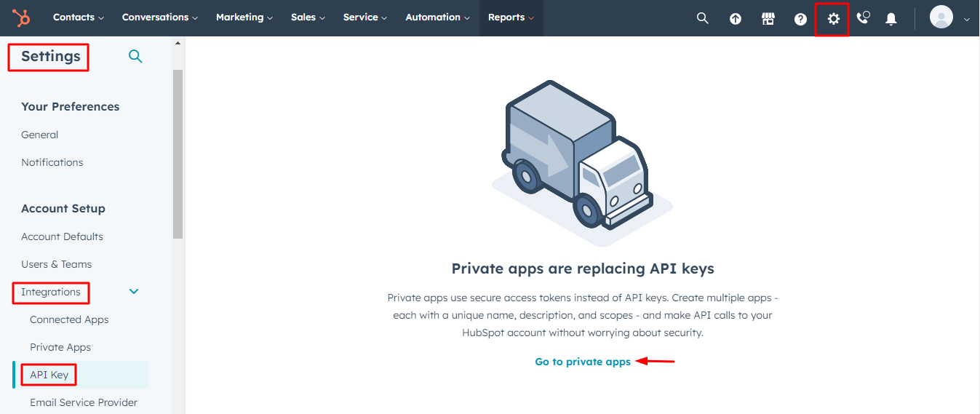The image size is (980, 414).
Task: Click the user avatar picture
Action: (x=941, y=17)
